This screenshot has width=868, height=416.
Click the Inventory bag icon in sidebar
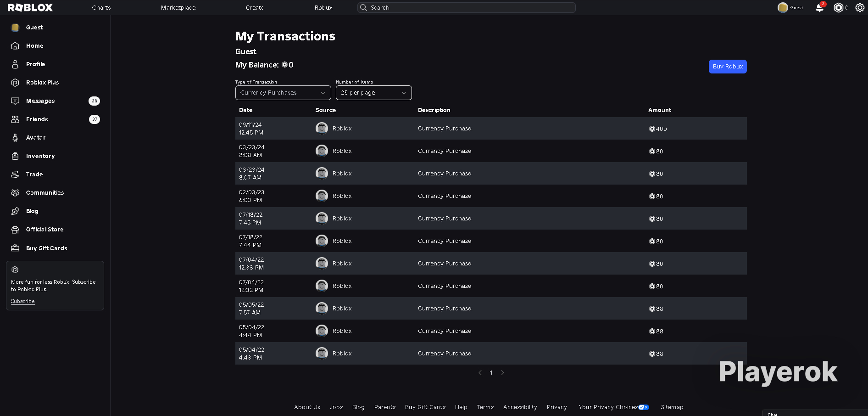click(15, 156)
